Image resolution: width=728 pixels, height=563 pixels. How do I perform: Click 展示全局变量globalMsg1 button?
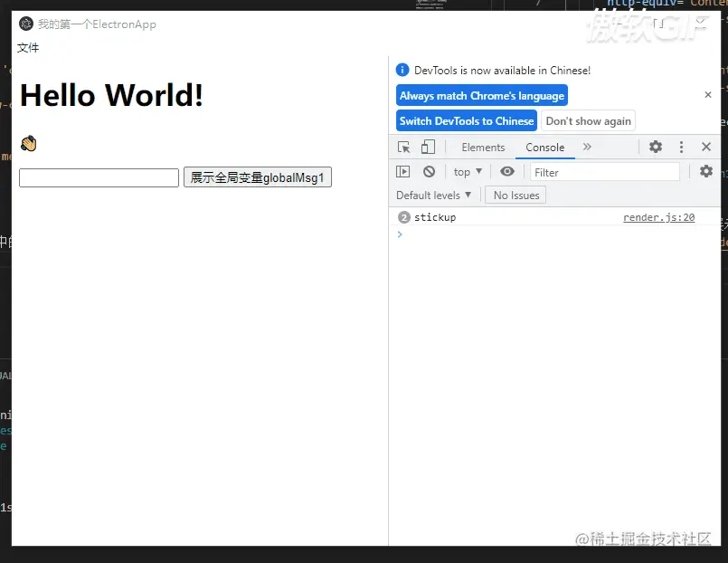(257, 177)
